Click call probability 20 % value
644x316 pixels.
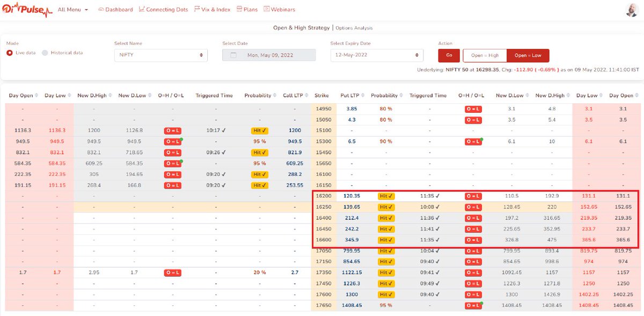point(260,272)
